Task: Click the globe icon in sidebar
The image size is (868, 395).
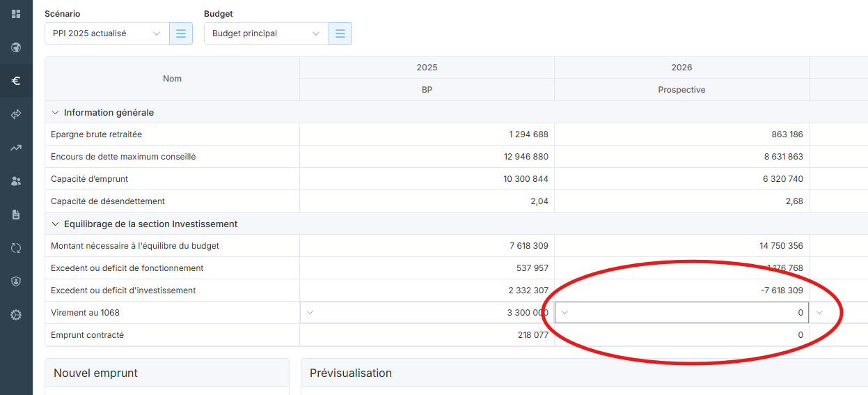Action: pos(16,47)
